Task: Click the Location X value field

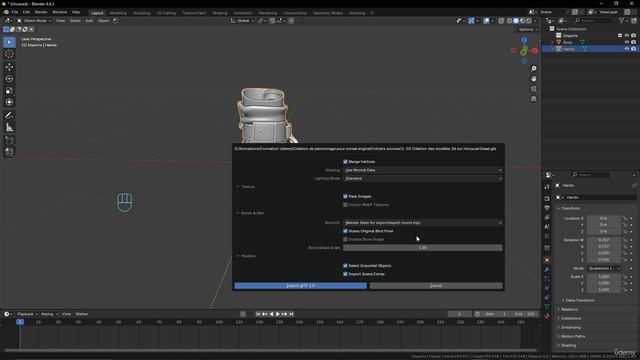Action: pos(604,218)
